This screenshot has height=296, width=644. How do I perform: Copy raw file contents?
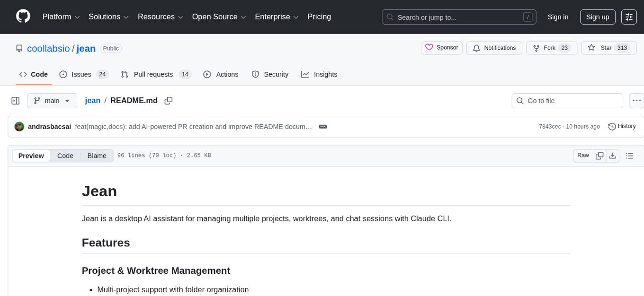pyautogui.click(x=599, y=156)
